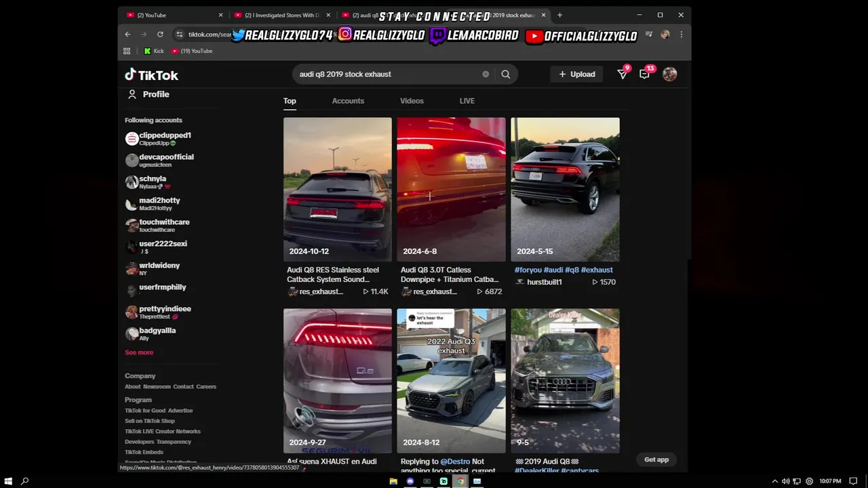Click the Profile person icon in sidebar
868x488 pixels.
(132, 95)
